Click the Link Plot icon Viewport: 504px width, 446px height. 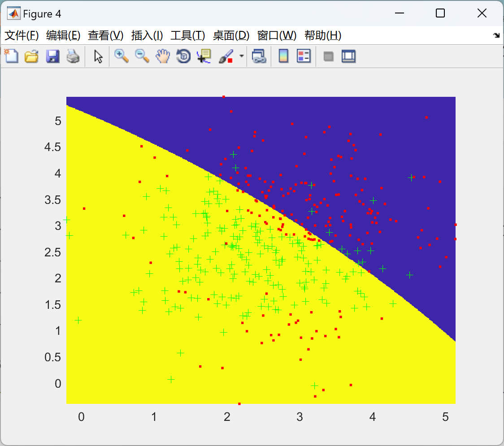259,56
